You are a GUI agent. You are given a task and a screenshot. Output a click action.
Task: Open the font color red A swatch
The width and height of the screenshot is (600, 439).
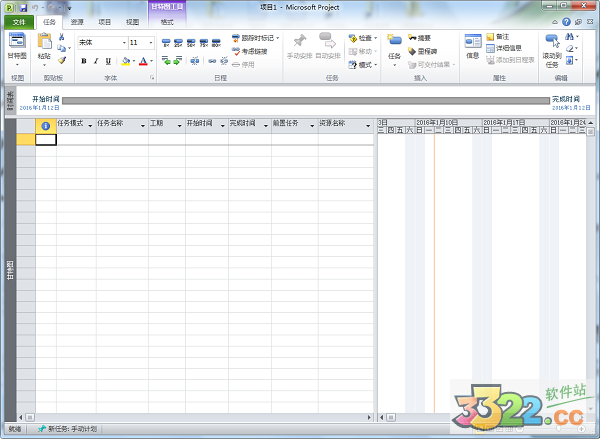pyautogui.click(x=143, y=61)
